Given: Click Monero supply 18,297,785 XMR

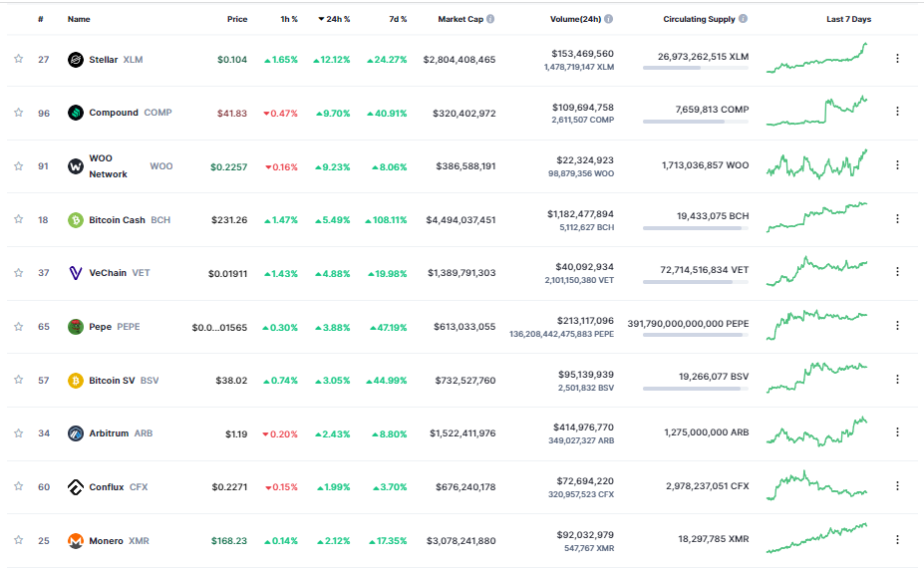Looking at the screenshot, I should point(713,539).
